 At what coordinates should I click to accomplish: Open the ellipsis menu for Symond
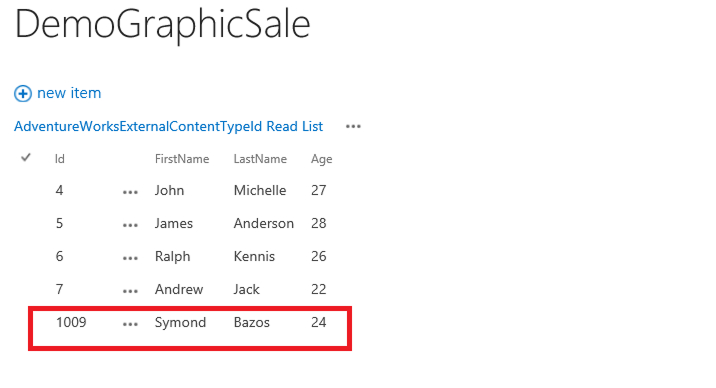tap(130, 325)
